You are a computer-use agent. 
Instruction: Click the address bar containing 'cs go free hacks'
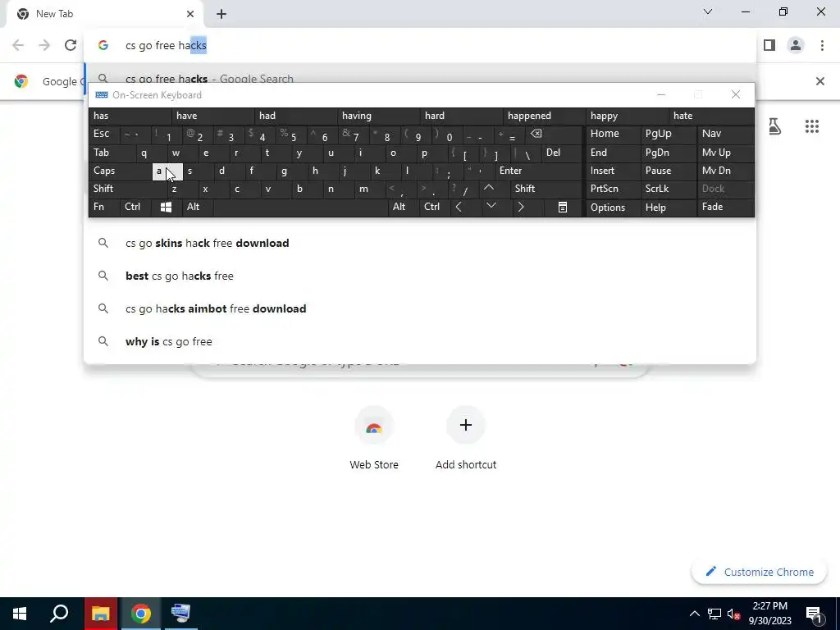(420, 46)
